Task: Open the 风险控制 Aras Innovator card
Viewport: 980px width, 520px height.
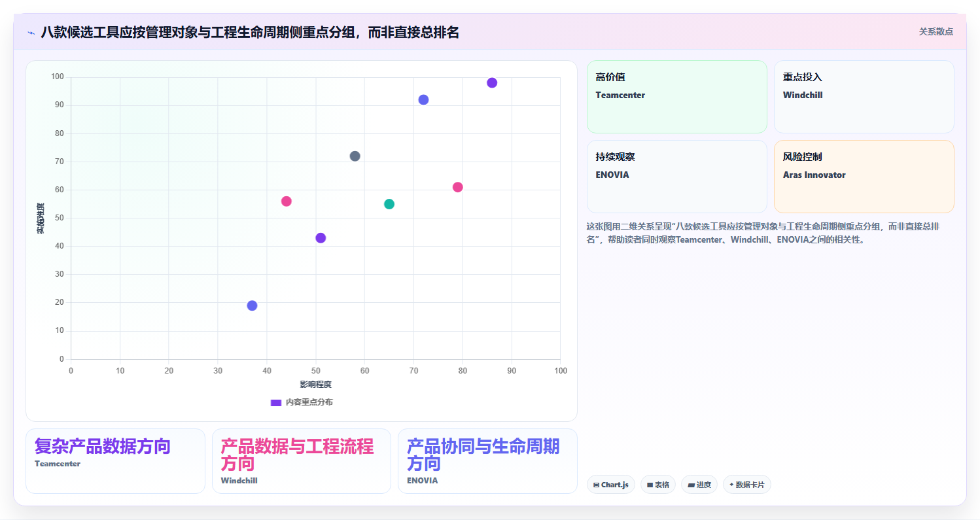Action: point(864,177)
